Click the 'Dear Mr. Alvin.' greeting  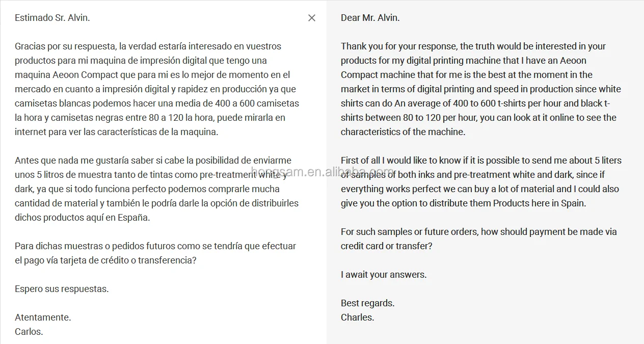[x=370, y=18]
